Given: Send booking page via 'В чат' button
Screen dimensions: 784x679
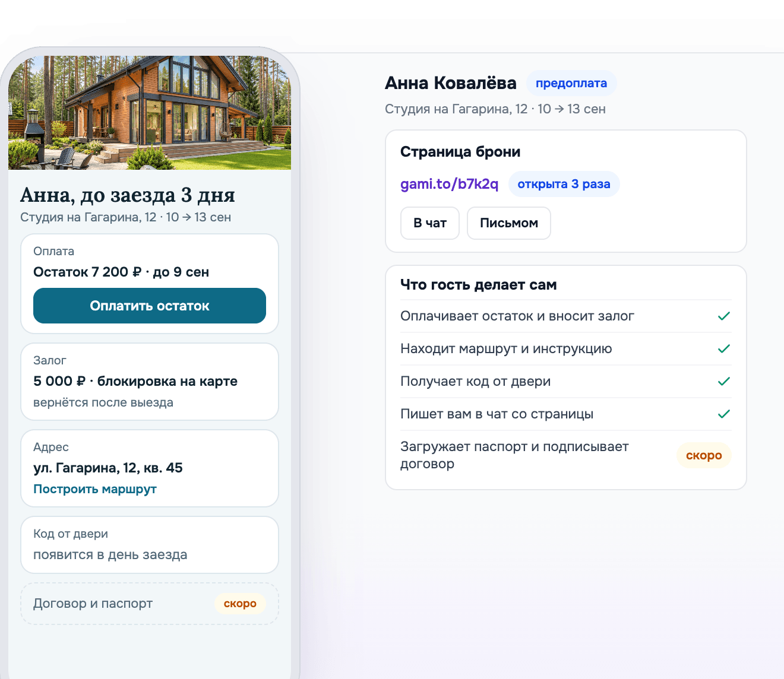Looking at the screenshot, I should [430, 223].
